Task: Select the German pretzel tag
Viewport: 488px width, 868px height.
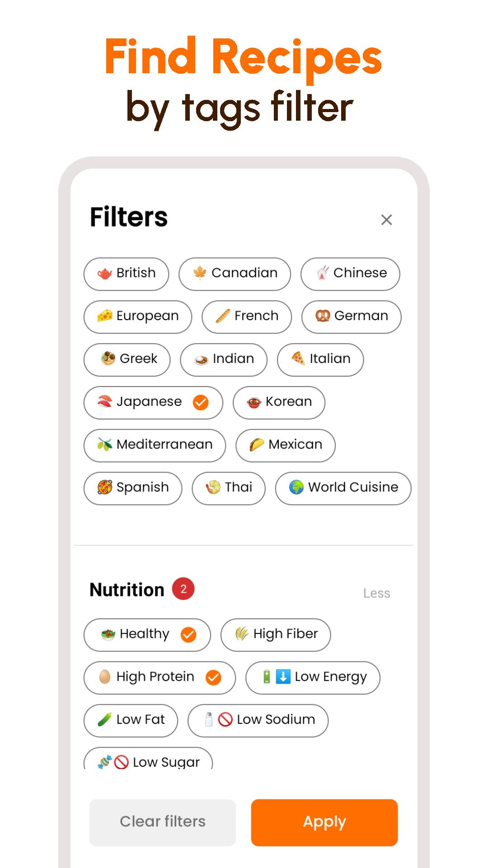Action: [x=352, y=317]
